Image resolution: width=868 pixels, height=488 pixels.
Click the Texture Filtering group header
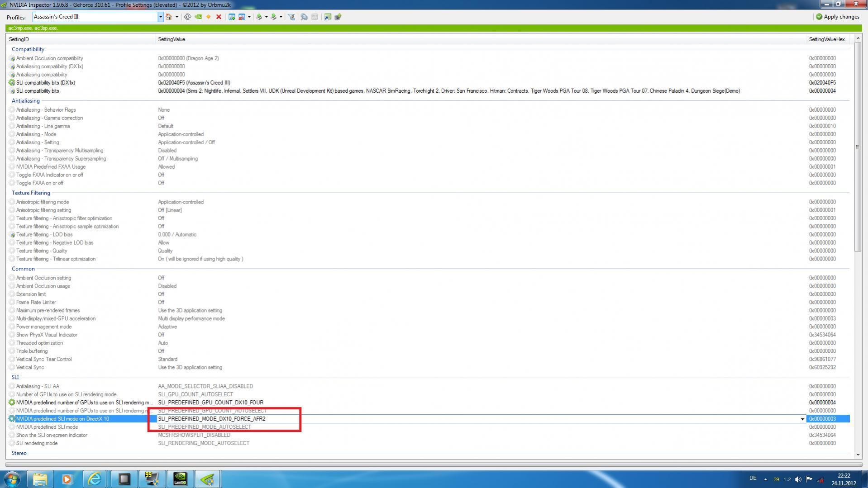(x=31, y=193)
